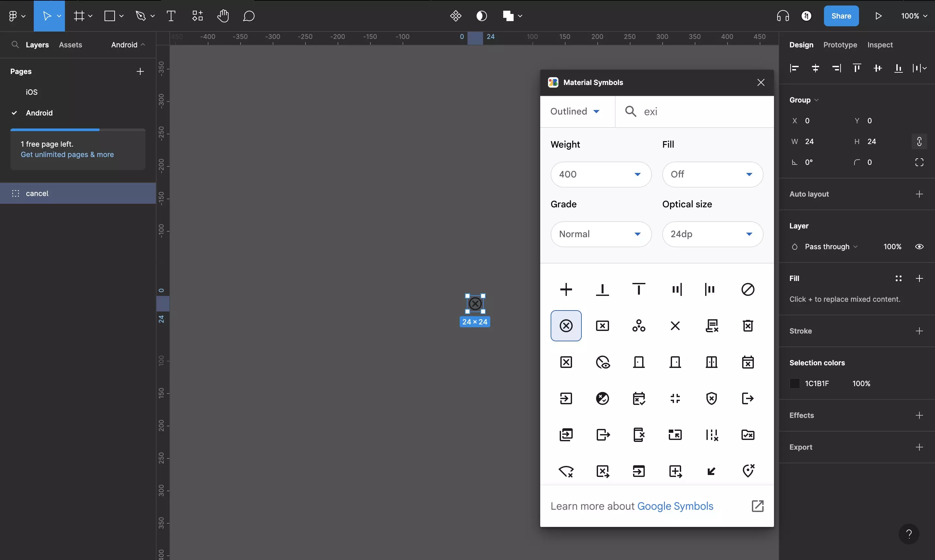Click the export add button
The width and height of the screenshot is (935, 560).
click(919, 447)
